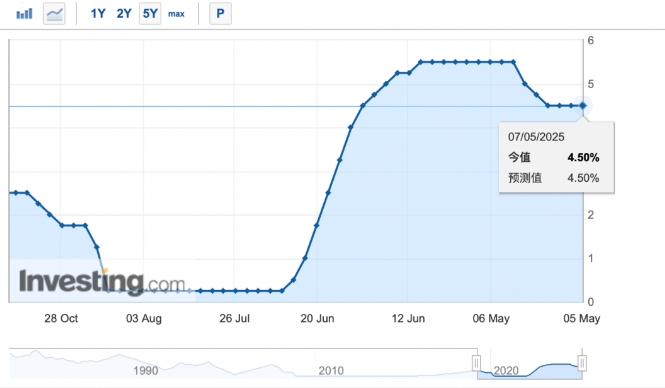Set chart range to 1Y
Screen dimensions: 665x388
tap(98, 14)
